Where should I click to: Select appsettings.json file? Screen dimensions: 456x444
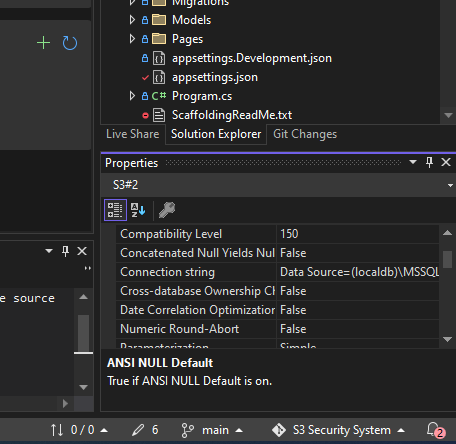[x=215, y=77]
